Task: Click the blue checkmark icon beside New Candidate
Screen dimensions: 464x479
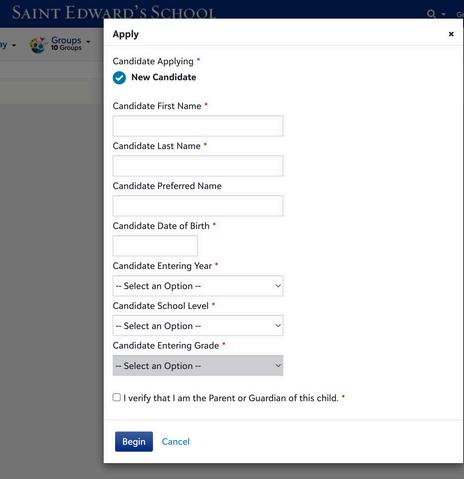Action: coord(119,78)
